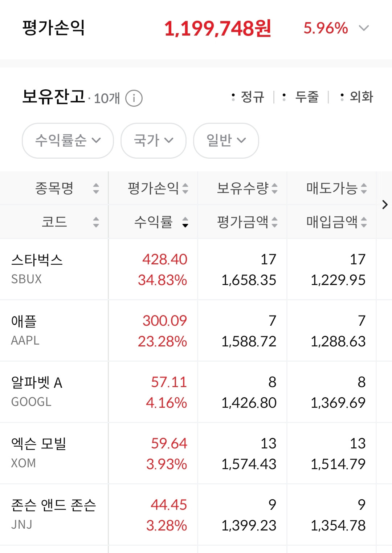Sort by 종목명 column arrows

tap(96, 188)
